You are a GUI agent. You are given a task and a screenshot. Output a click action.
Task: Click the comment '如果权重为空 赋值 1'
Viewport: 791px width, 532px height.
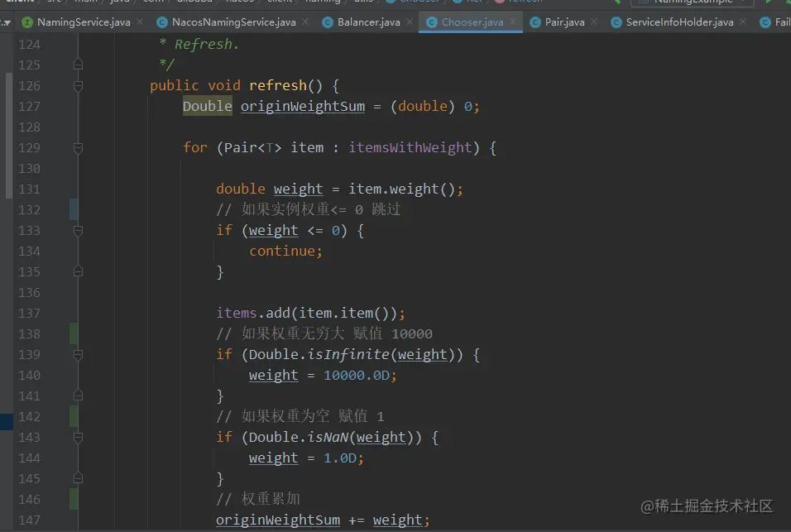pyautogui.click(x=300, y=416)
